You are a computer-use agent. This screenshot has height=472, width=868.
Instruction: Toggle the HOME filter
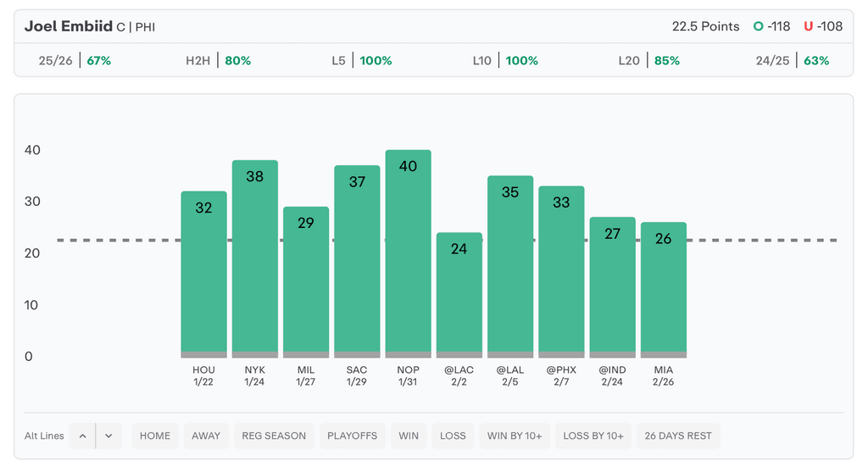(155, 436)
